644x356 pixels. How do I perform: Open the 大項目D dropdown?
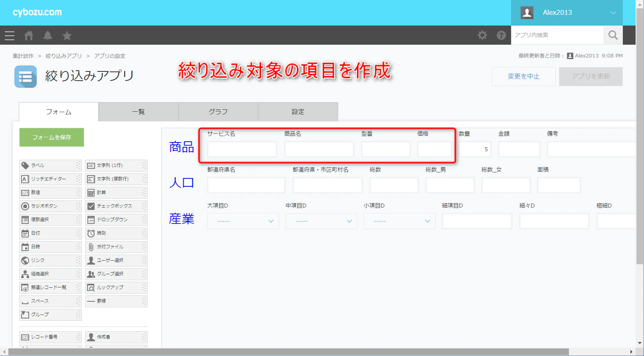[243, 221]
